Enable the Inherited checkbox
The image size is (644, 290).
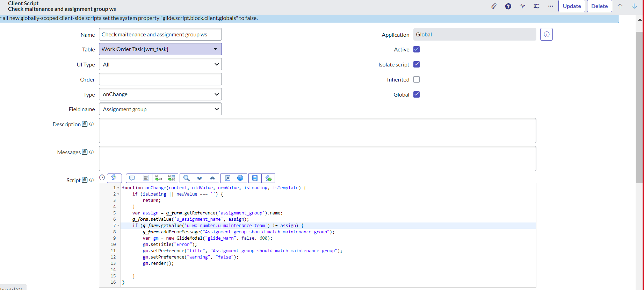coord(416,79)
